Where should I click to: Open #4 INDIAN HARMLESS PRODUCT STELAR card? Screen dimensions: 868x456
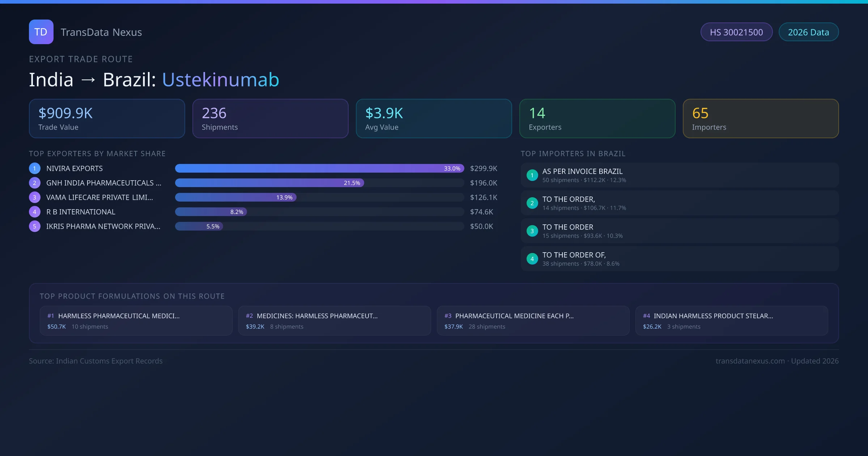[731, 321]
